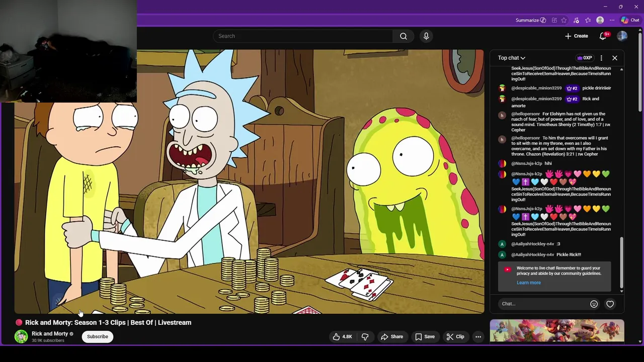Create a Clip with scissors button
This screenshot has width=644, height=362.
tap(455, 337)
